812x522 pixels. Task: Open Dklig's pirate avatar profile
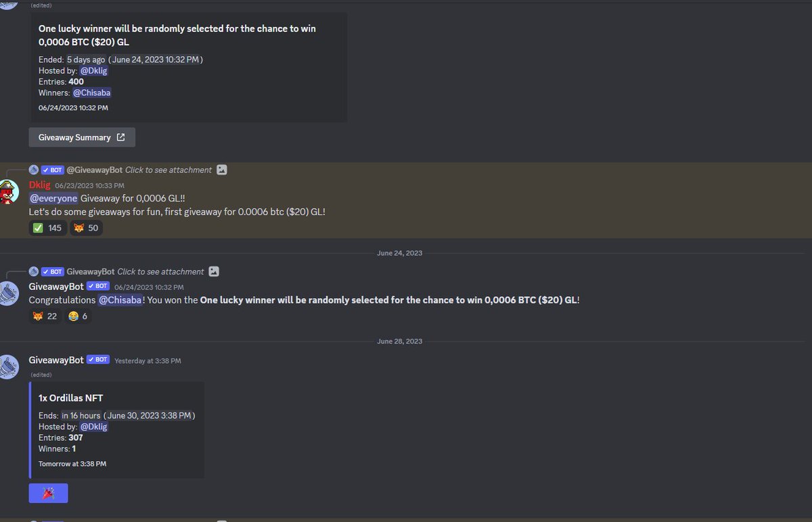7,193
